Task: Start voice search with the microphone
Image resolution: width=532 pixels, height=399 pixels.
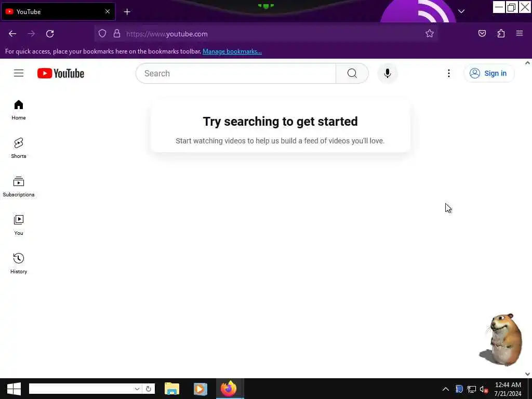Action: tap(388, 73)
